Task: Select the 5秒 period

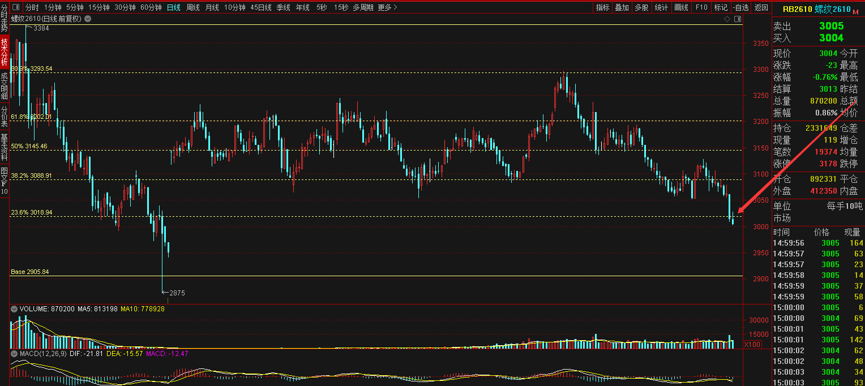Action: [x=322, y=8]
